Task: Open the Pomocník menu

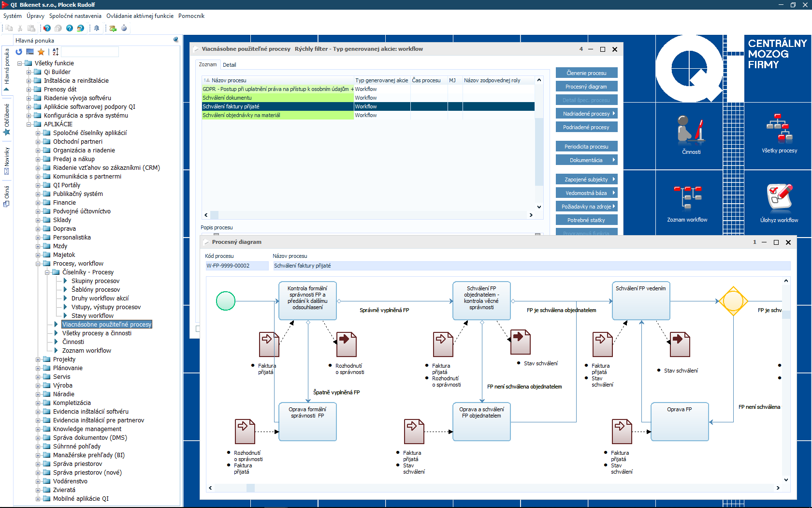Action: tap(191, 16)
